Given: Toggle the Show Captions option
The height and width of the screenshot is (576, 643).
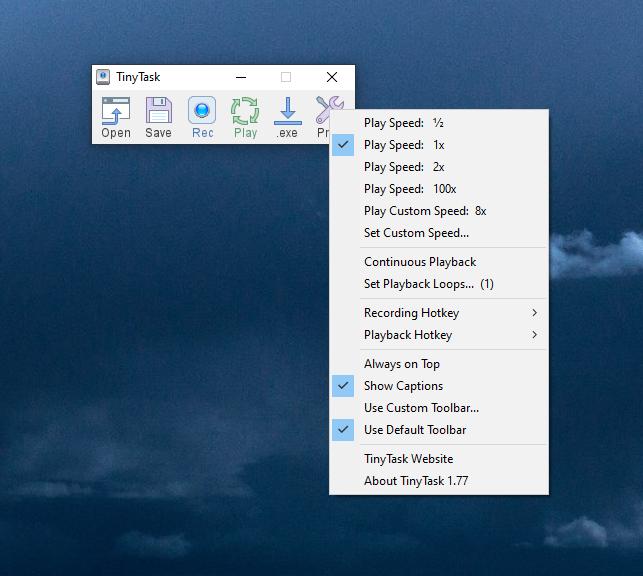Looking at the screenshot, I should click(x=403, y=386).
